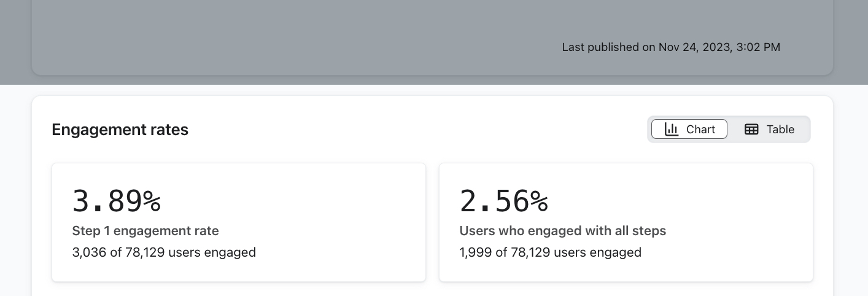Click the percent sign after 2.56
Viewport: 868px width, 296px height.
pyautogui.click(x=539, y=200)
